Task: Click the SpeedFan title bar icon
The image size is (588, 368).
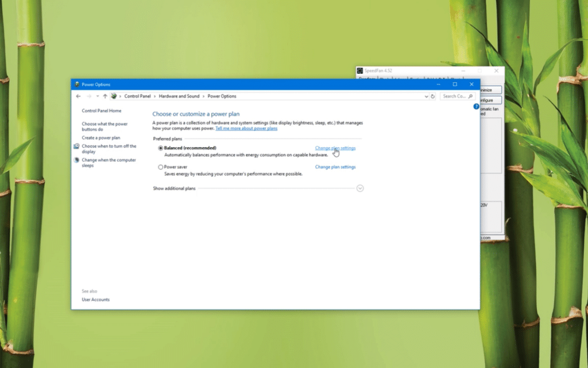Action: click(360, 71)
